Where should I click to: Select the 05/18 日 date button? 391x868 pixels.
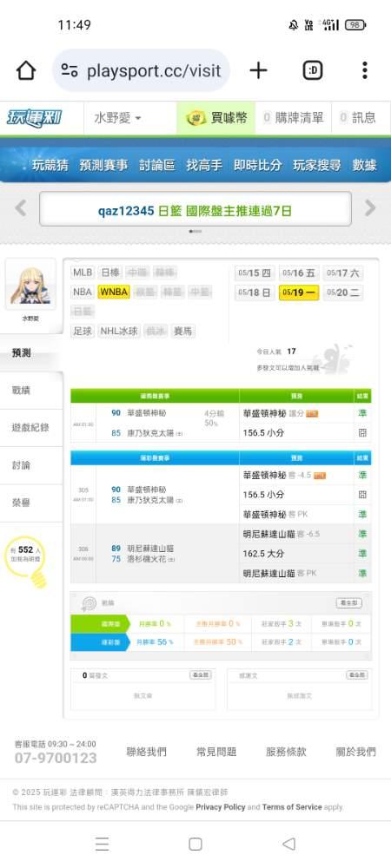pos(255,293)
